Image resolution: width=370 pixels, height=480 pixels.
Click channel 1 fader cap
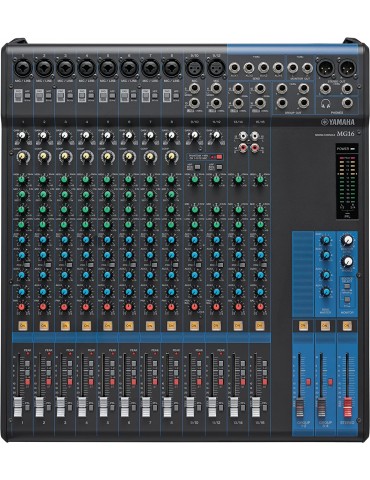tap(18, 407)
